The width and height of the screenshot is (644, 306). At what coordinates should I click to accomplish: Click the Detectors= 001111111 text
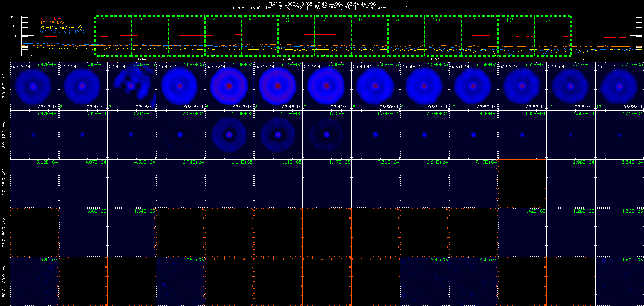[387, 8]
